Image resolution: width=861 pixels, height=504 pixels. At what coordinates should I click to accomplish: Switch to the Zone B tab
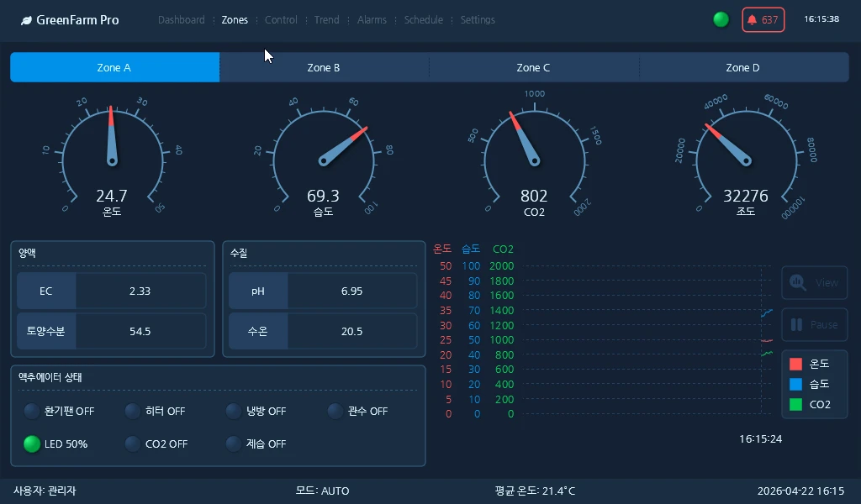point(324,67)
